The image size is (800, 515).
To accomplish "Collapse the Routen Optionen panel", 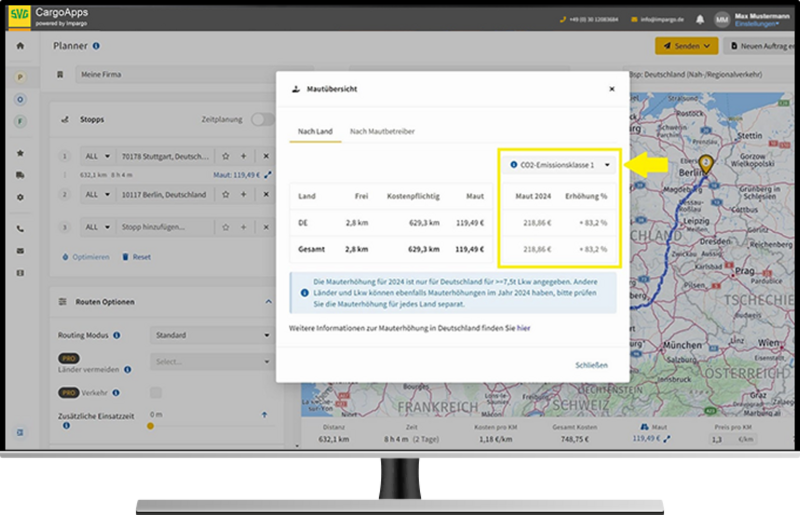I will [268, 302].
